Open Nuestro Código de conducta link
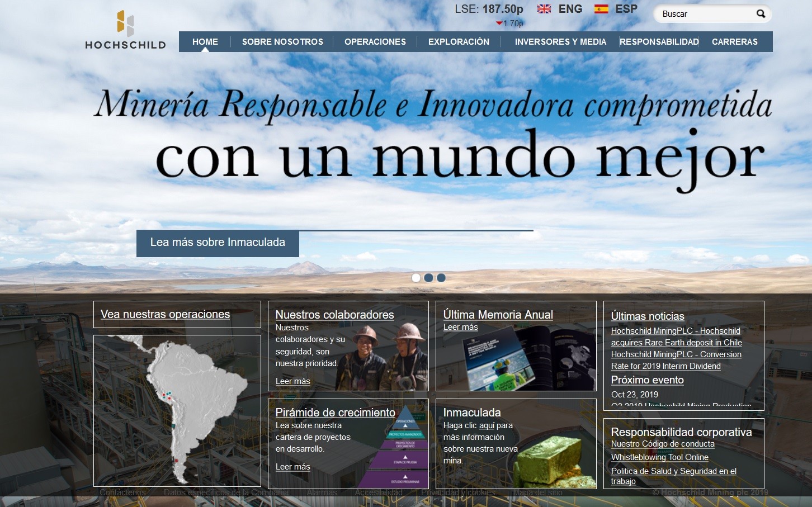This screenshot has width=812, height=507. pyautogui.click(x=662, y=444)
